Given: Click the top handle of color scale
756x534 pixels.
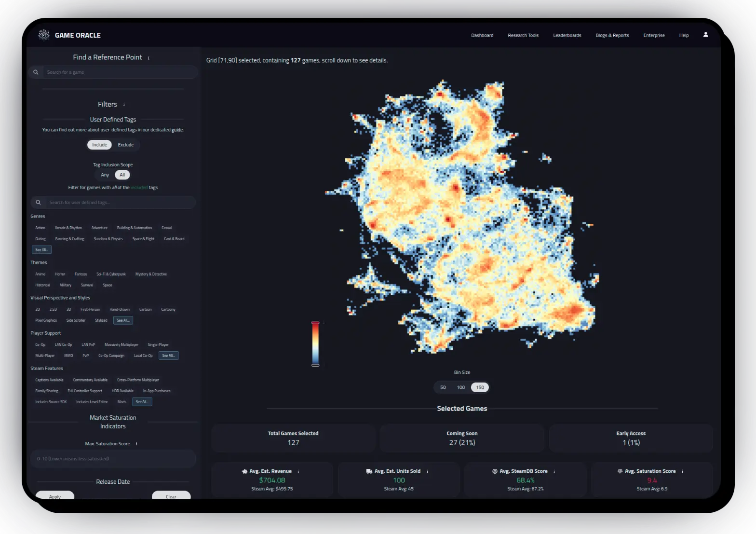Looking at the screenshot, I should pyautogui.click(x=315, y=322).
